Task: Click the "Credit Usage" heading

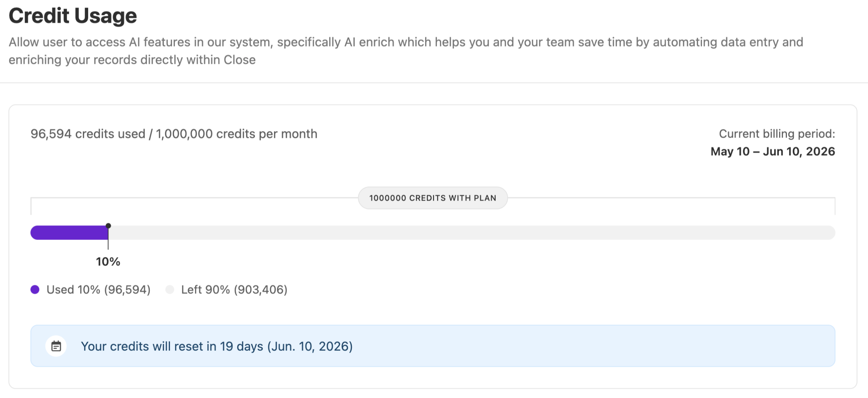Action: [73, 16]
